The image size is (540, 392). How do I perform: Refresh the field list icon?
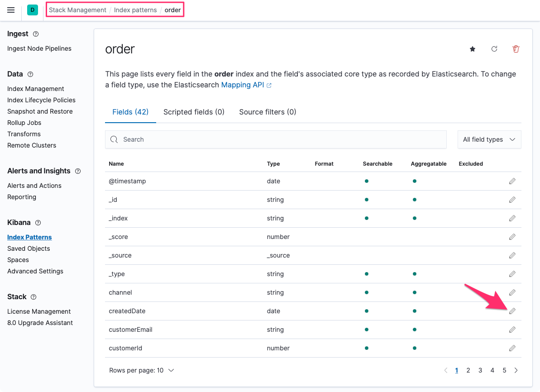[494, 49]
